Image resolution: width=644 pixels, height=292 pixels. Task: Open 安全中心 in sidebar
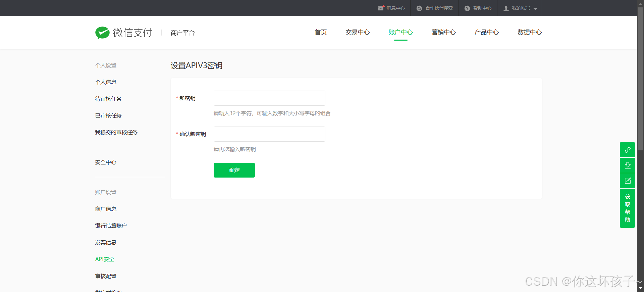(x=106, y=162)
